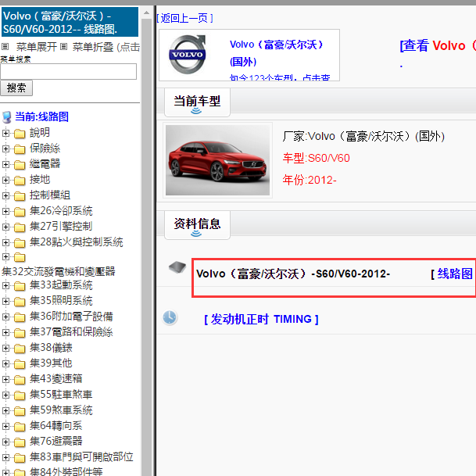
Task: Expand the 集32交流發電機和變壓器 tree node
Action: [x=5, y=257]
